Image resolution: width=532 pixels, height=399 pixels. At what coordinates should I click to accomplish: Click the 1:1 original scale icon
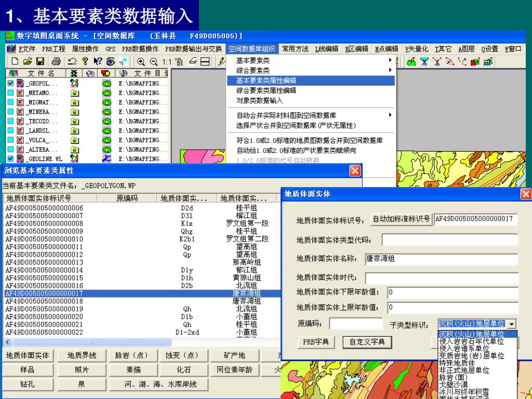167,62
